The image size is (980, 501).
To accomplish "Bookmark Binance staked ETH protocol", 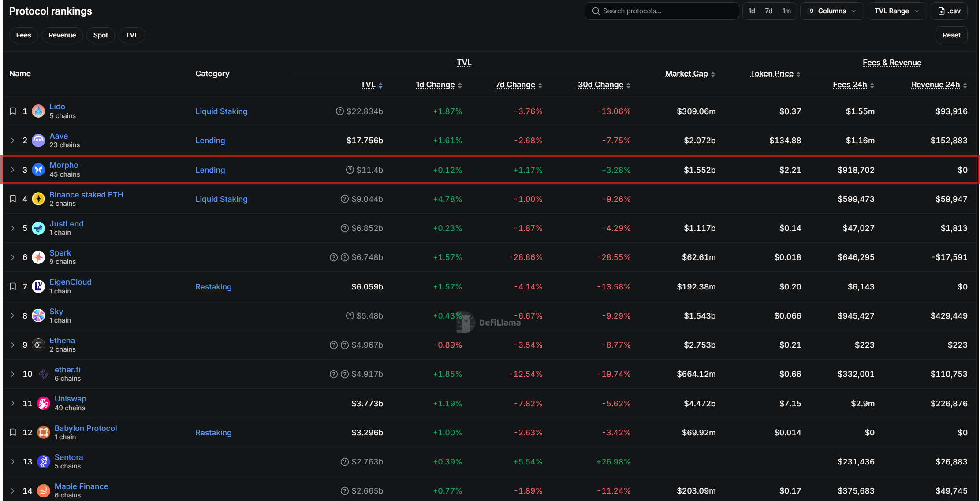I will pyautogui.click(x=13, y=199).
